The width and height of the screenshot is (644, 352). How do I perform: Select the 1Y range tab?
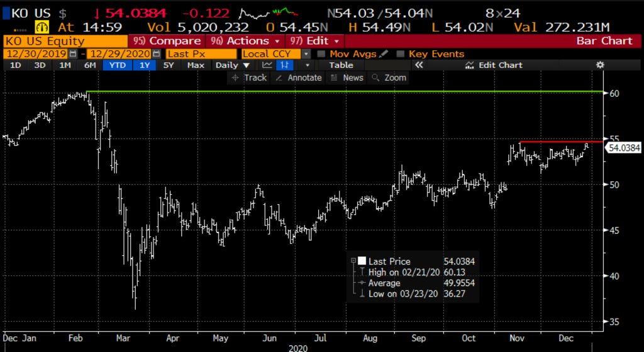click(x=144, y=65)
